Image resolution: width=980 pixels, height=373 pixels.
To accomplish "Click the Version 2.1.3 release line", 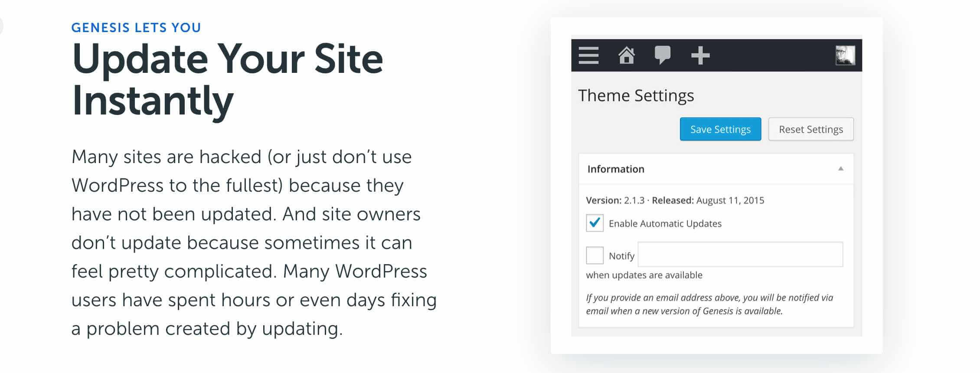I will pyautogui.click(x=675, y=200).
